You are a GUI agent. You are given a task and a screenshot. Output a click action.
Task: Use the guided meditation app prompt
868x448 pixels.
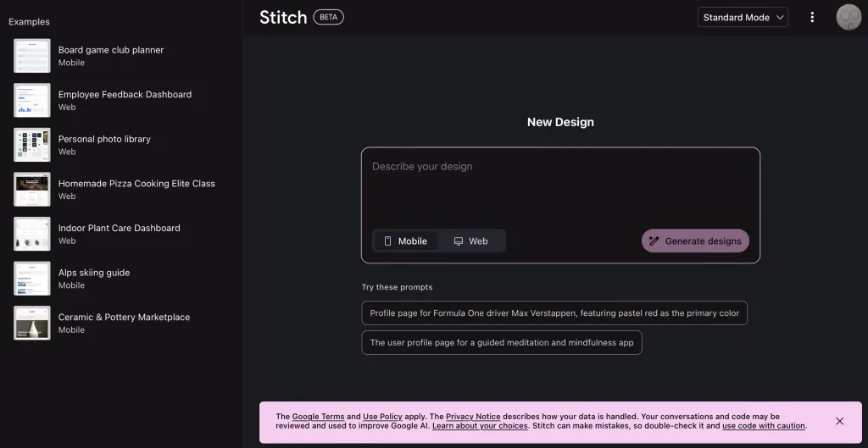click(x=502, y=342)
